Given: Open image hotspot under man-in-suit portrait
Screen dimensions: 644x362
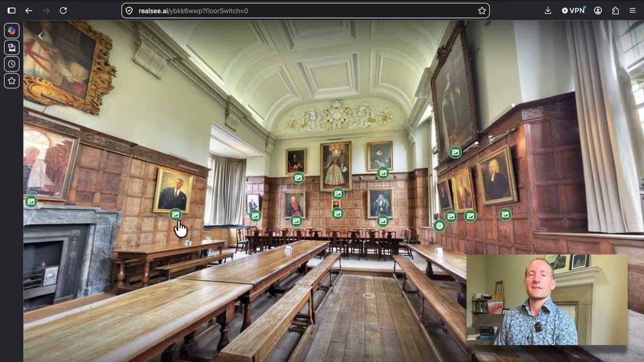Looking at the screenshot, I should pos(175,215).
